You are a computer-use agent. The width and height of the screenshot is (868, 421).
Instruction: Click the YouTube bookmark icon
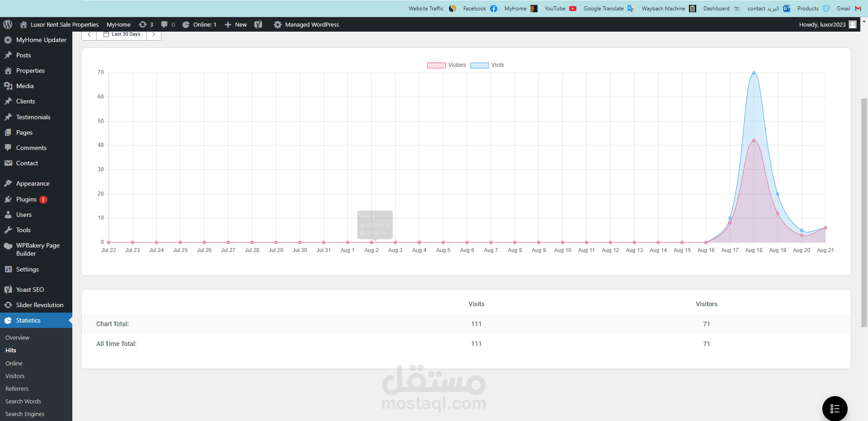[573, 9]
